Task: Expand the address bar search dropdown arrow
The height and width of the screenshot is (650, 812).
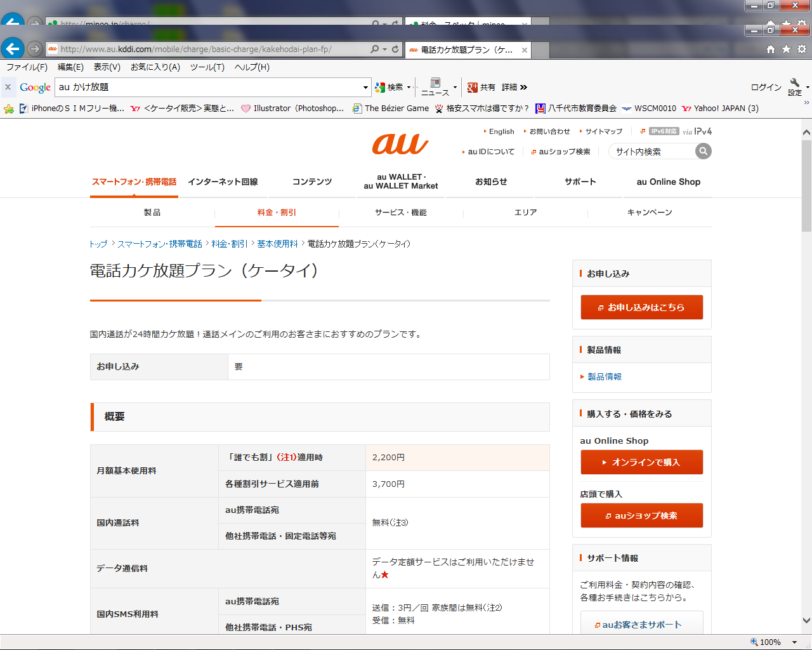Action: coord(384,49)
